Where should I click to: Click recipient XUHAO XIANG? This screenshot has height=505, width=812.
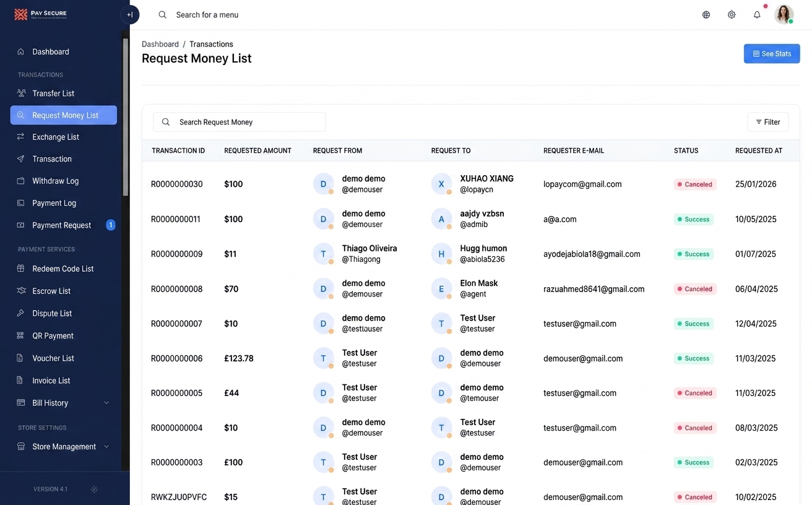(x=487, y=179)
